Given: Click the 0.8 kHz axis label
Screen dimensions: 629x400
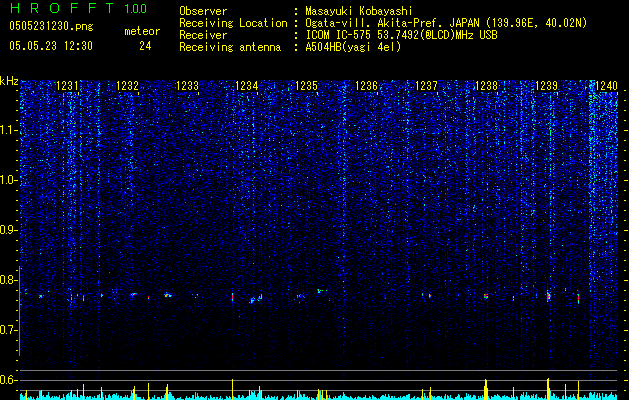Looking at the screenshot, I should [x=9, y=280].
